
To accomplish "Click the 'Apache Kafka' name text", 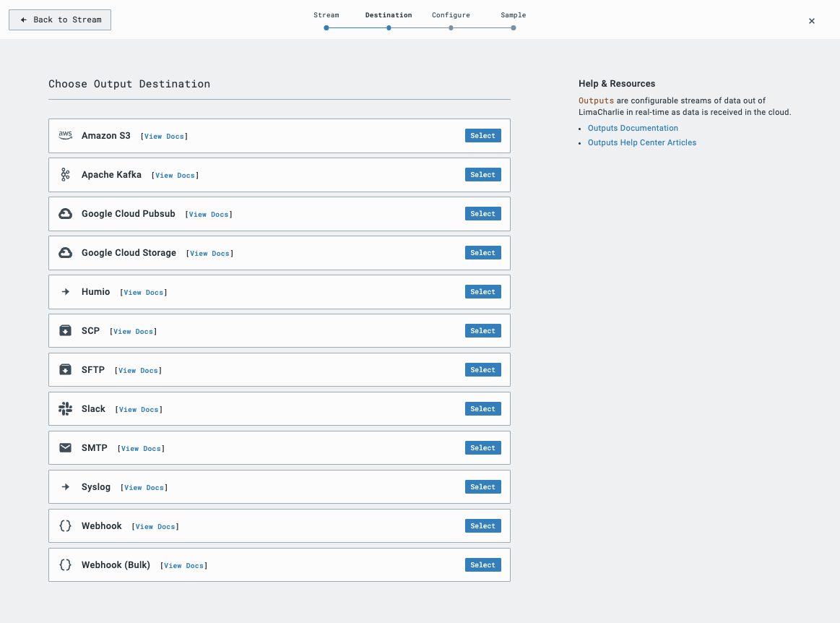I will 111,175.
